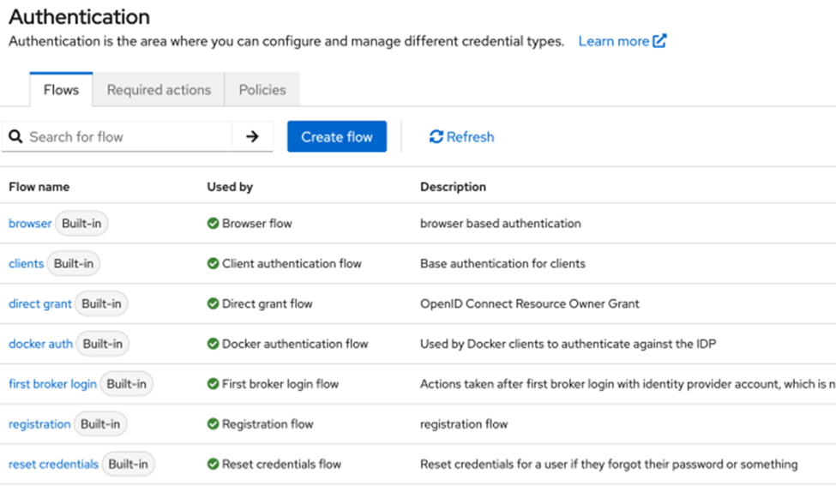Open the first broker login flow link
The height and width of the screenshot is (504, 836).
[x=53, y=384]
